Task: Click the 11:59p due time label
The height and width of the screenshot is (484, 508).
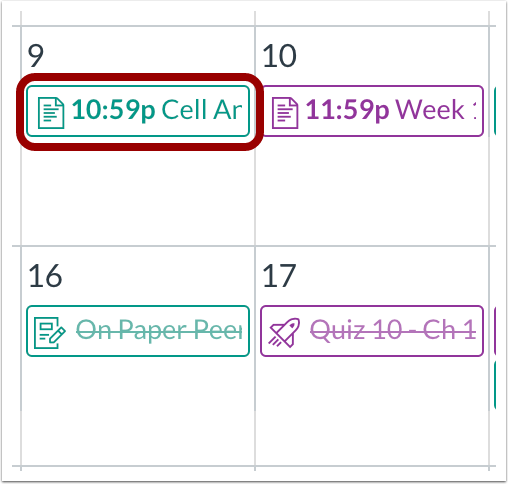Action: [348, 110]
